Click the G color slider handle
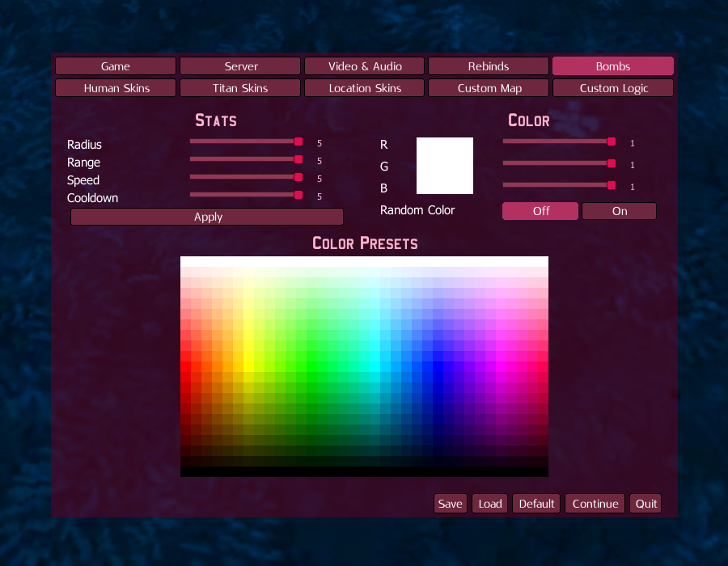The width and height of the screenshot is (728, 566). click(612, 163)
